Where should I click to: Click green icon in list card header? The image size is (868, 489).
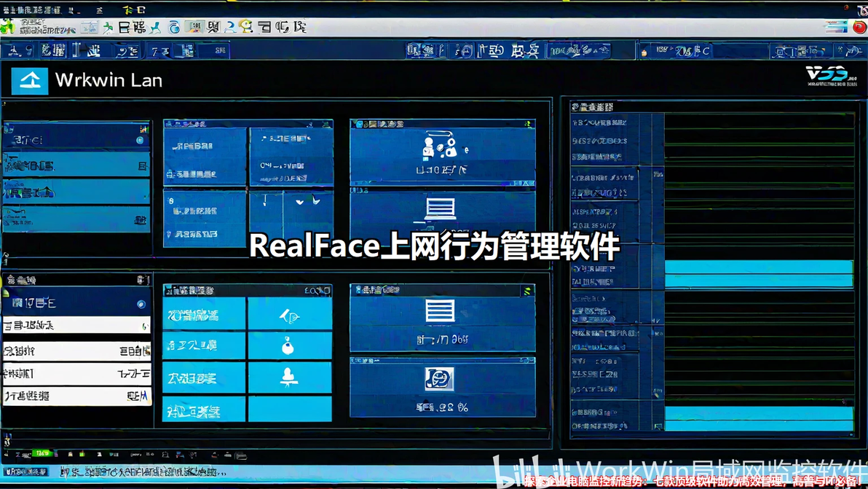(527, 290)
